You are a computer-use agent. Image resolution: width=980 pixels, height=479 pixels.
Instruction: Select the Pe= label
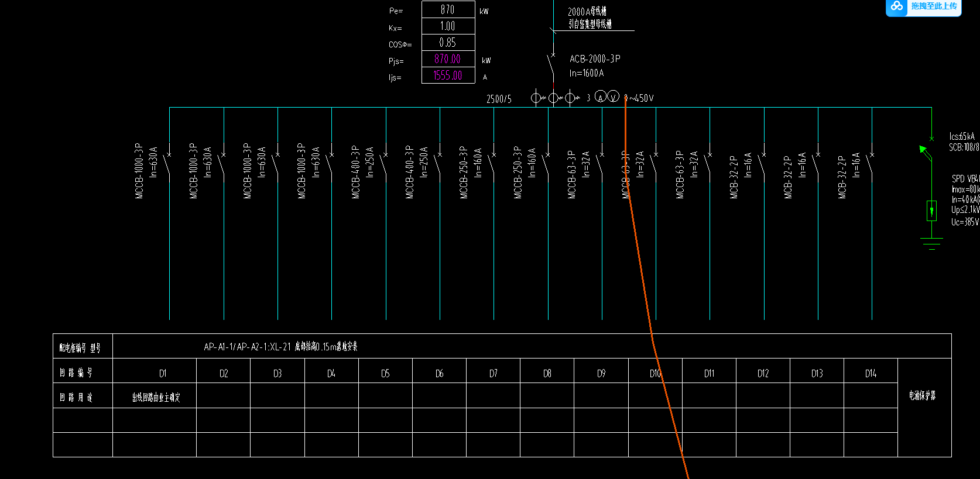[396, 11]
